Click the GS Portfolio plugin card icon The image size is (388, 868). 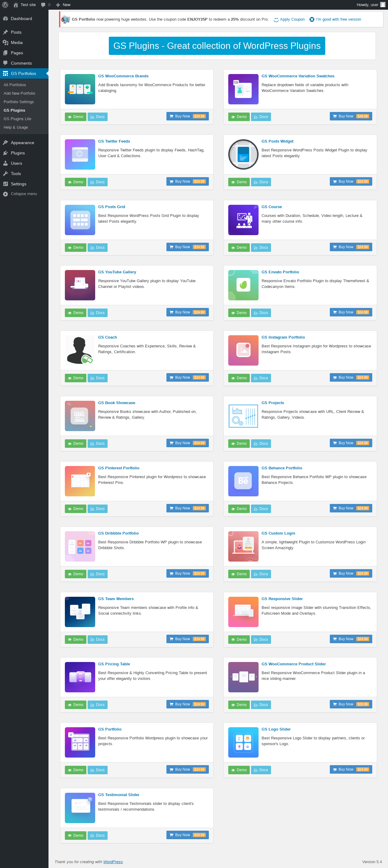coord(80,742)
